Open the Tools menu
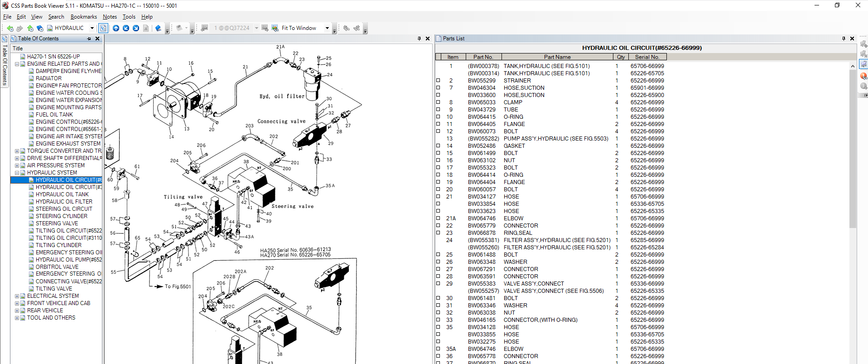Image resolution: width=868 pixels, height=364 pixels. (x=129, y=17)
